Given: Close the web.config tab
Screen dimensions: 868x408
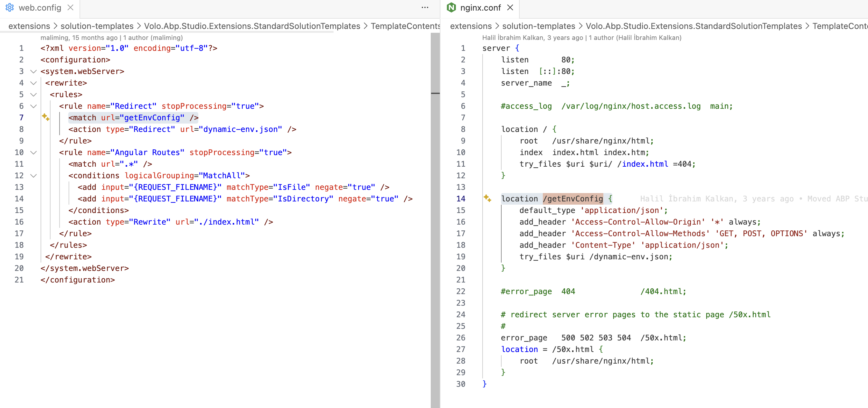Looking at the screenshot, I should coord(71,7).
